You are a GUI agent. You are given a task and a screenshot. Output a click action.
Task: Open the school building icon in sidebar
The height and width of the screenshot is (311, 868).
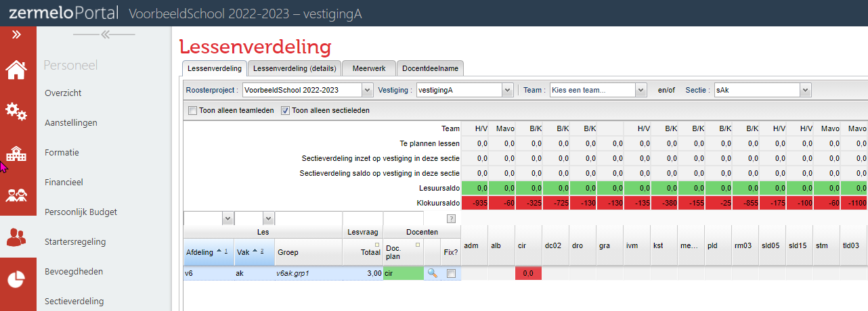16,153
